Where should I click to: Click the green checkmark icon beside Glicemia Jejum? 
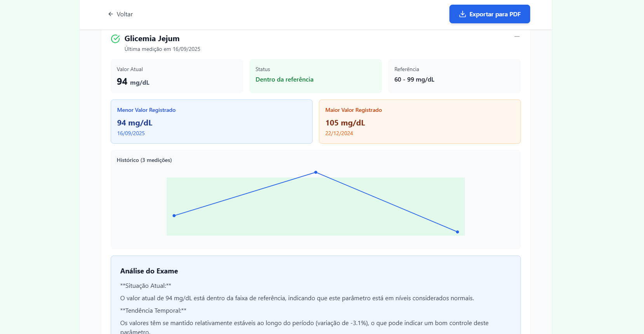pyautogui.click(x=115, y=39)
